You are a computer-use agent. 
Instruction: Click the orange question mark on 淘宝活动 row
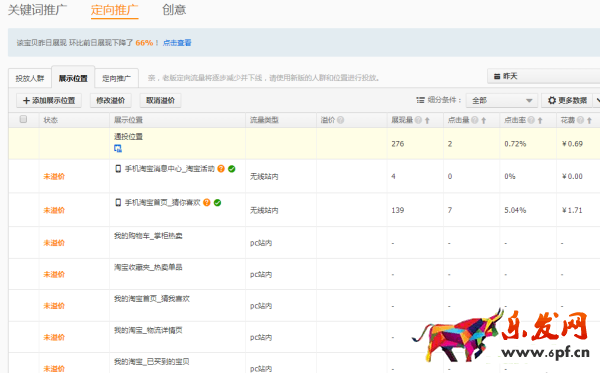point(221,169)
